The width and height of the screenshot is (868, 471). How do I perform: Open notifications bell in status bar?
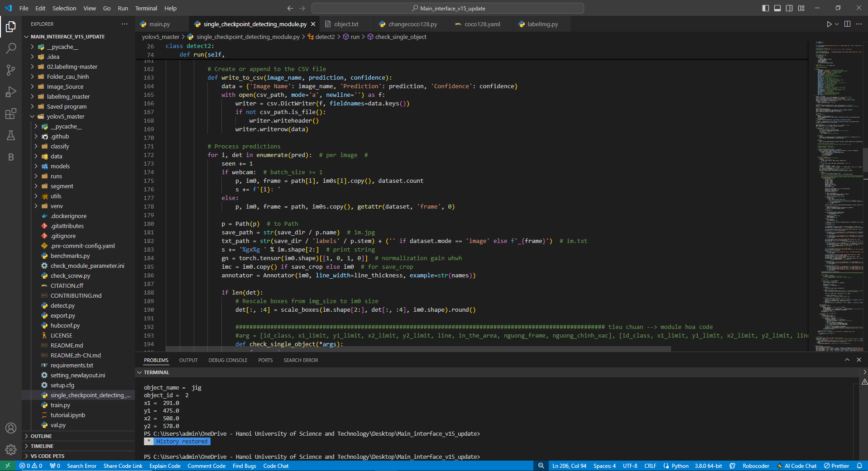859,466
